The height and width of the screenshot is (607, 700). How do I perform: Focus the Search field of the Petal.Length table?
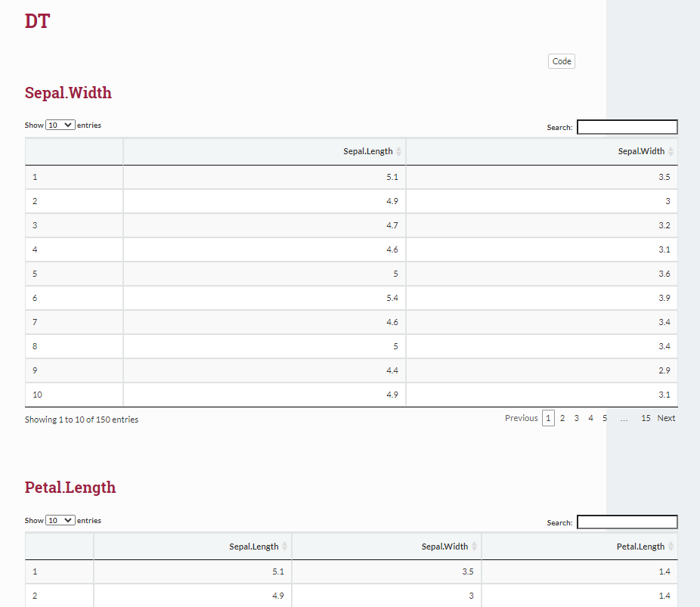pos(627,522)
